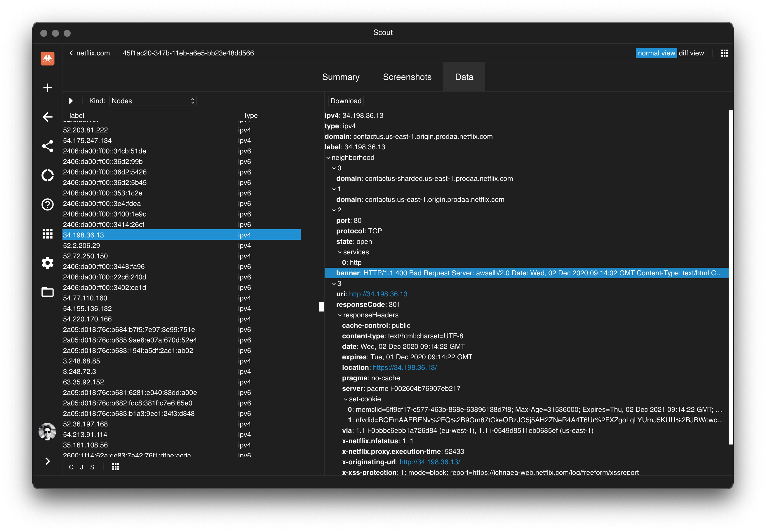Screen dimensions: 766x532
Task: Open the location https://34.198.36.13/ link
Action: pyautogui.click(x=404, y=367)
